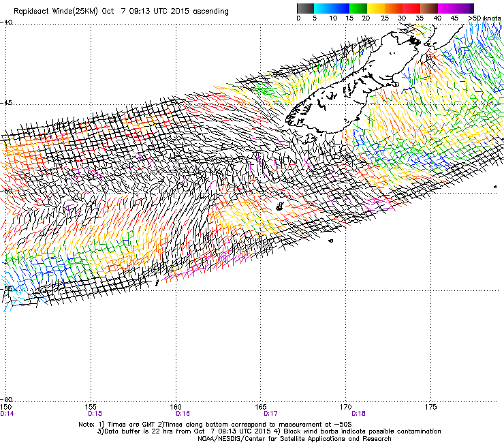Click the '35' legend scale label
This screenshot has width=504, height=443.
pos(420,18)
